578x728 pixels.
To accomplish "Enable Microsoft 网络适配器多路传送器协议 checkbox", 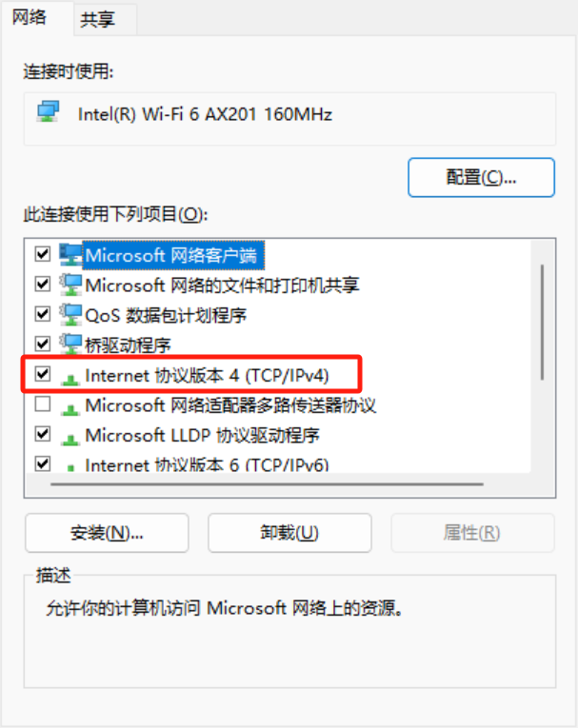I will coord(43,403).
